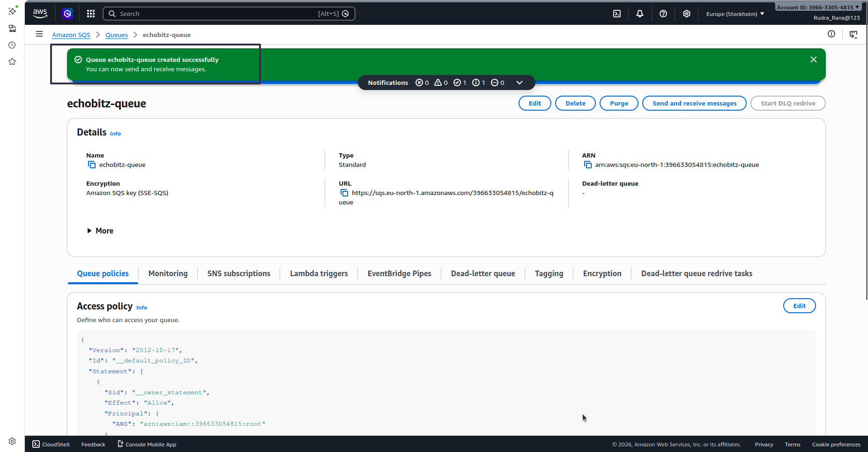This screenshot has width=868, height=452.
Task: Expand the Notifications bar chevron
Action: [x=519, y=83]
